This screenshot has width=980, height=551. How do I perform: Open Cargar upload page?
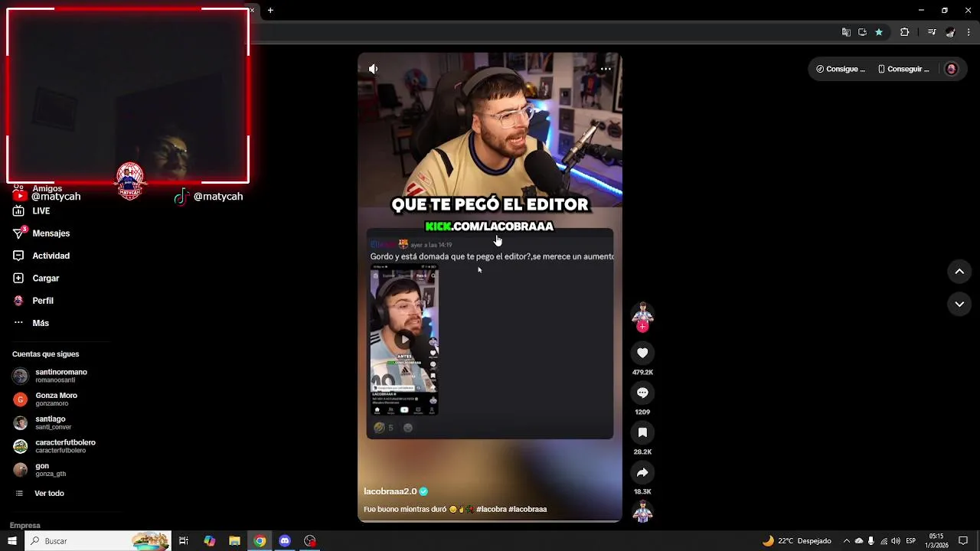[37, 278]
